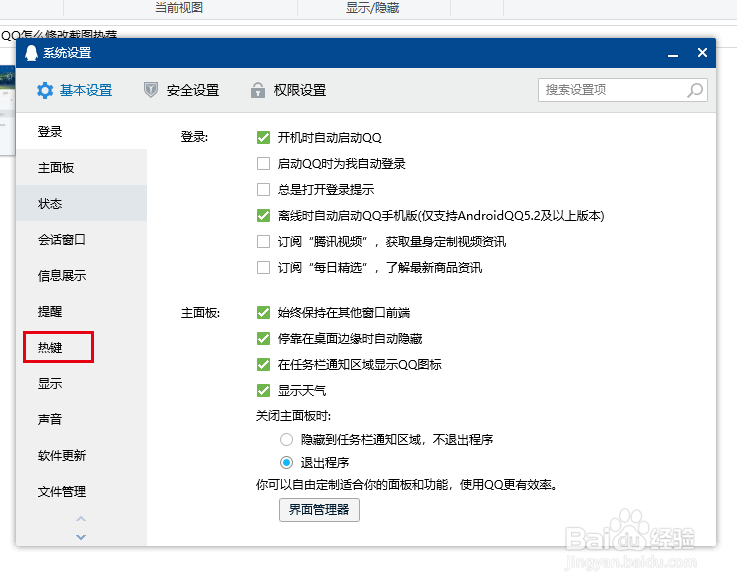
Task: Select 隐藏到任务栏通知区域 radio option
Action: (x=286, y=439)
